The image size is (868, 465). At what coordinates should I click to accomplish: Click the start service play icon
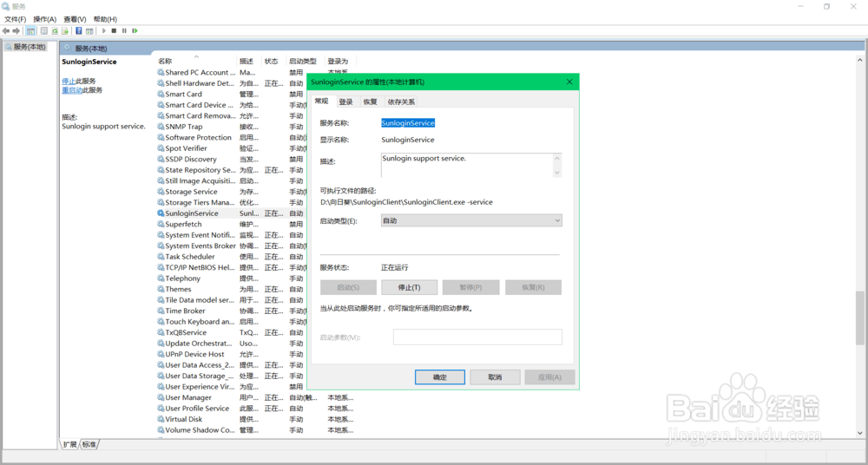[103, 31]
